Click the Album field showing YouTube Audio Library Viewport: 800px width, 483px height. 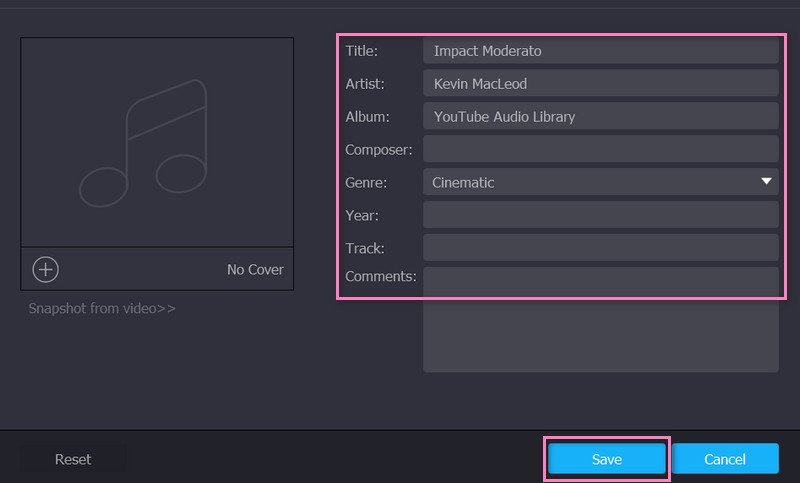click(600, 116)
